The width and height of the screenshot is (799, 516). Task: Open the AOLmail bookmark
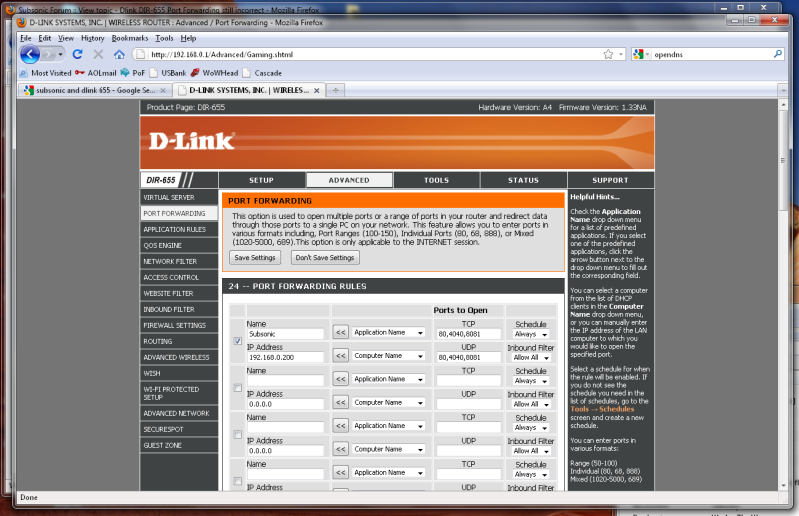pyautogui.click(x=95, y=73)
